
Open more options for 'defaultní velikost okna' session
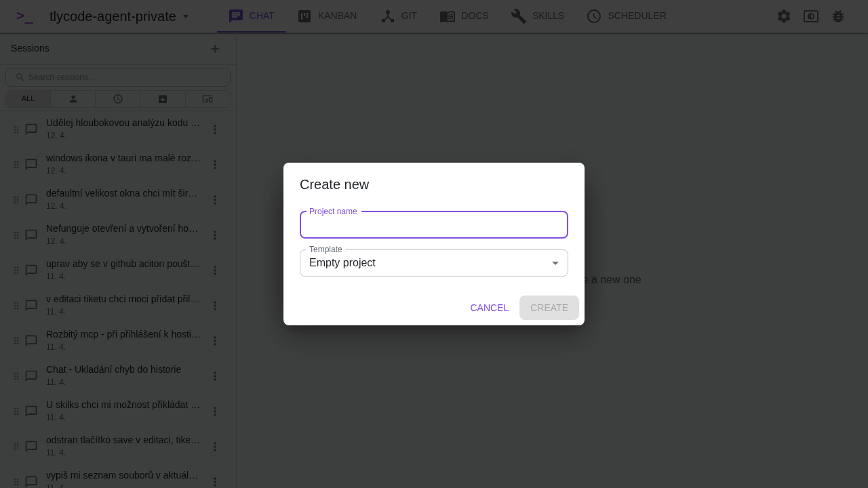[x=215, y=200]
